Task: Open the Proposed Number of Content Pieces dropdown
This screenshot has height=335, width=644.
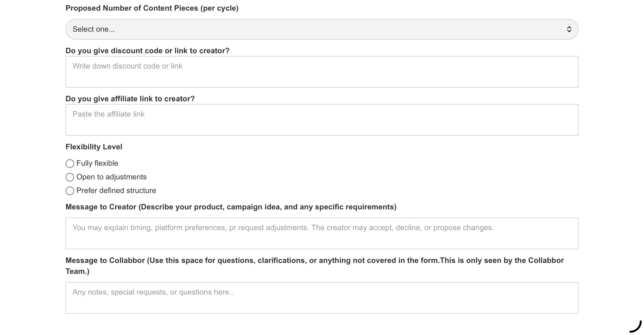Action: 321,29
